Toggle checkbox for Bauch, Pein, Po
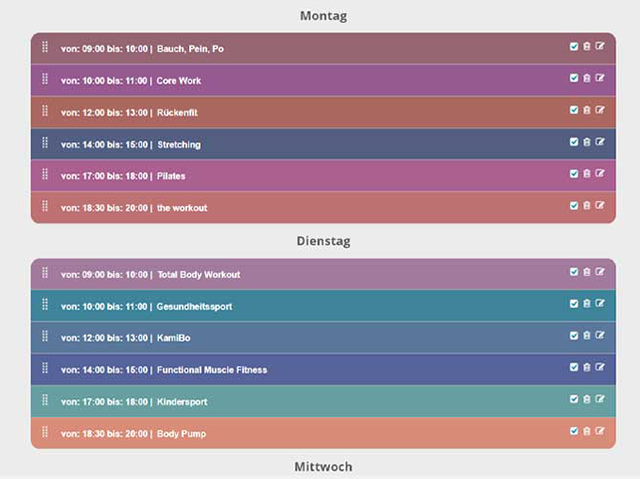Image resolution: width=640 pixels, height=479 pixels. (574, 46)
